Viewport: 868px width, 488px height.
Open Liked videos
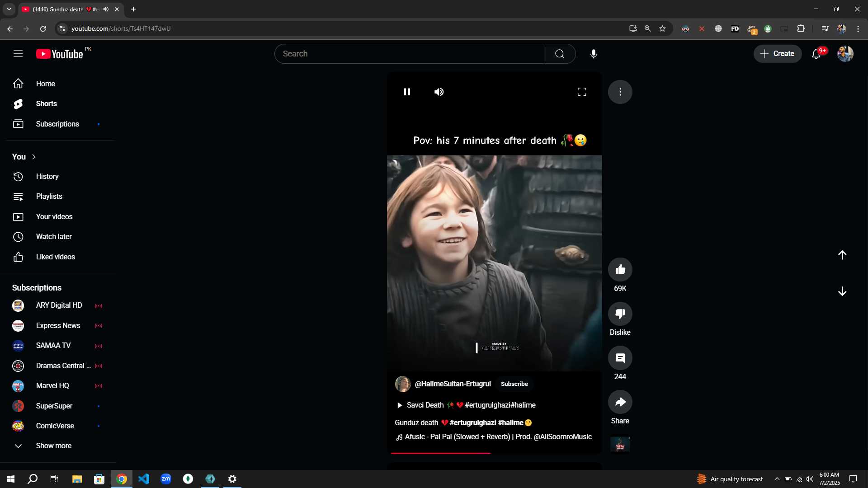[x=57, y=257]
